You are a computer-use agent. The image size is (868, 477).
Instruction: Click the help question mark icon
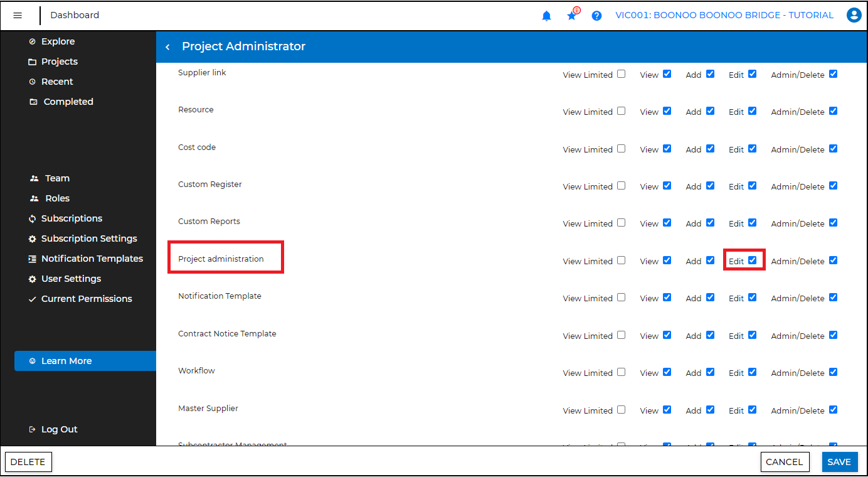click(596, 16)
